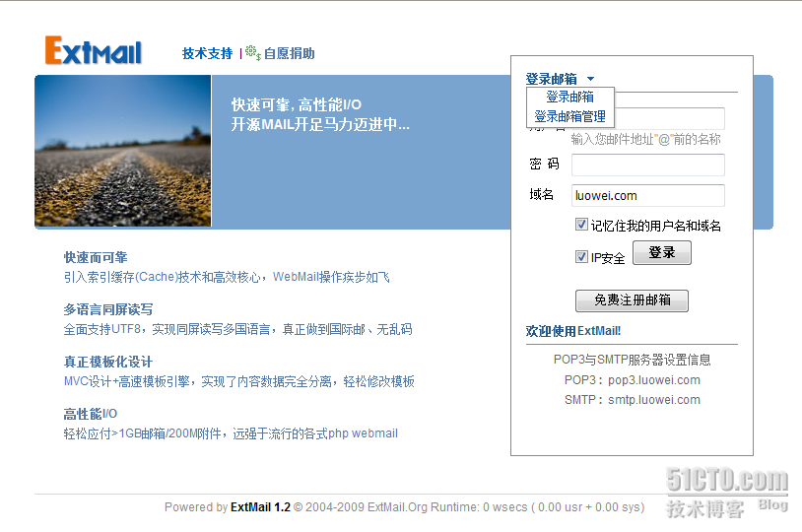The width and height of the screenshot is (802, 532).
Task: Open the 自愿捐助 link
Action: tap(289, 53)
